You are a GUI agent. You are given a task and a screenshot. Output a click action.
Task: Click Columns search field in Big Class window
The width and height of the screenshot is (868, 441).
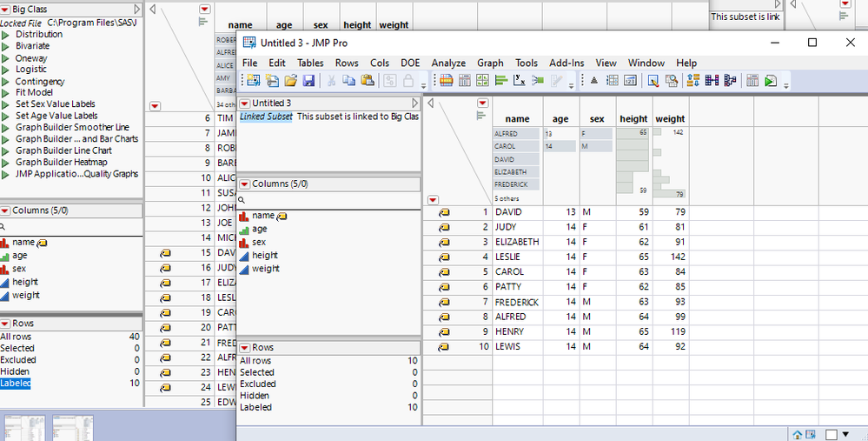point(71,227)
